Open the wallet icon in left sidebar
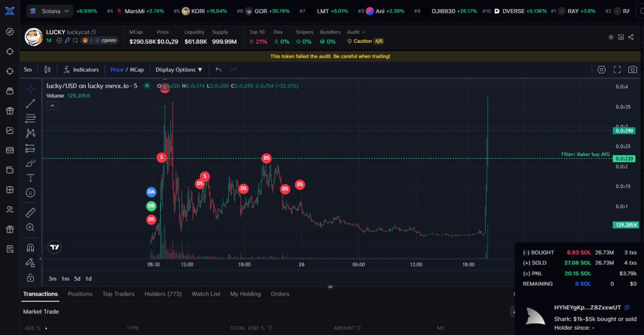Screen dimensions: 644x335 click(x=10, y=170)
